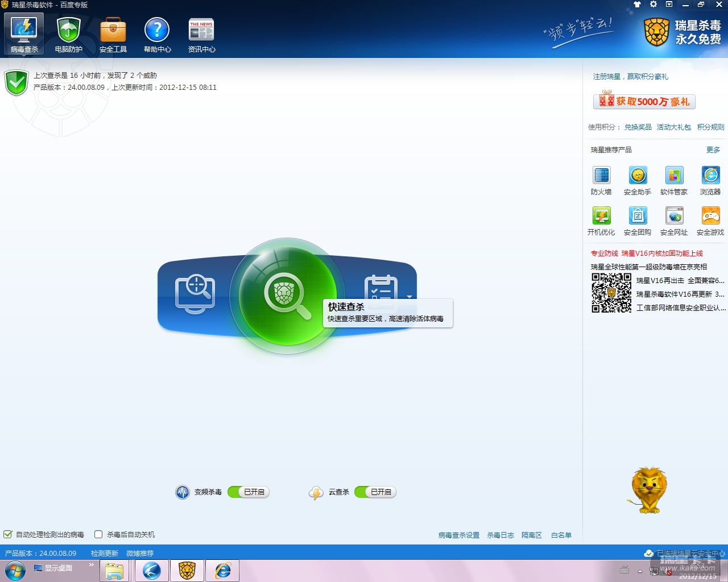Open 工信部网络信息安全职业认证 news item
Screen dimensions: 728x582
click(x=681, y=308)
